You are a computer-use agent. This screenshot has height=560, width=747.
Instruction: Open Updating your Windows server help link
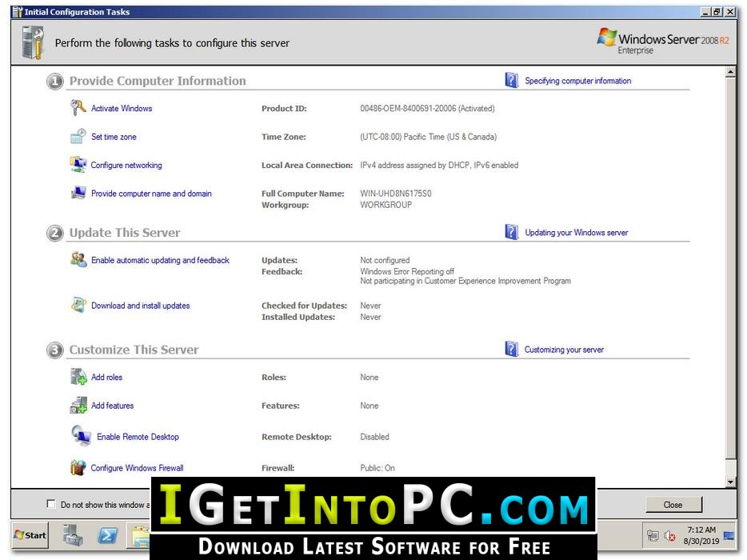click(x=577, y=233)
